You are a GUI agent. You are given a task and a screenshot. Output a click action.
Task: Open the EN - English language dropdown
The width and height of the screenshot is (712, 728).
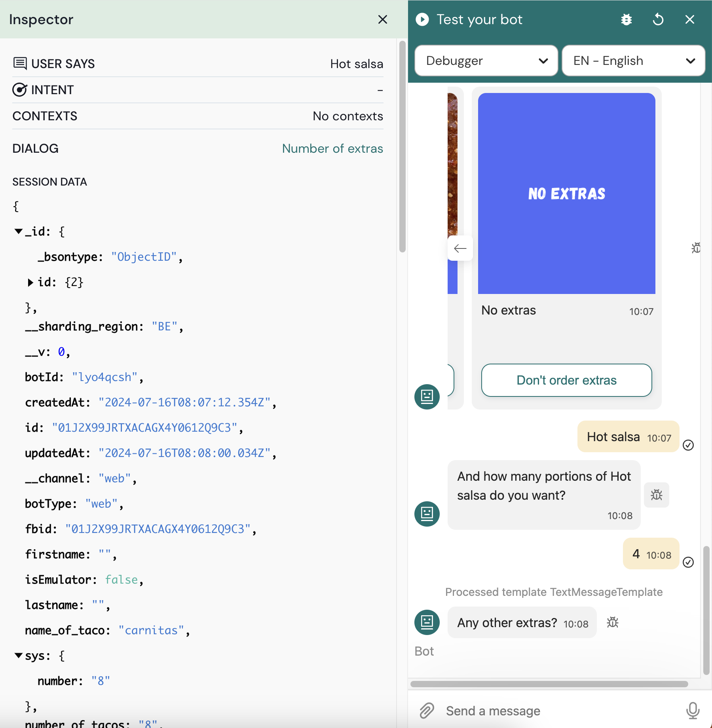tap(633, 61)
